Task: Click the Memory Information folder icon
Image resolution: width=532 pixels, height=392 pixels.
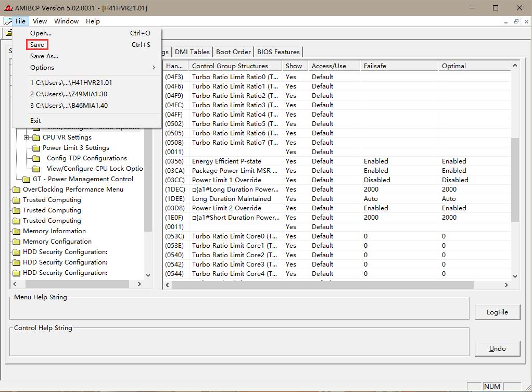Action: (16, 231)
